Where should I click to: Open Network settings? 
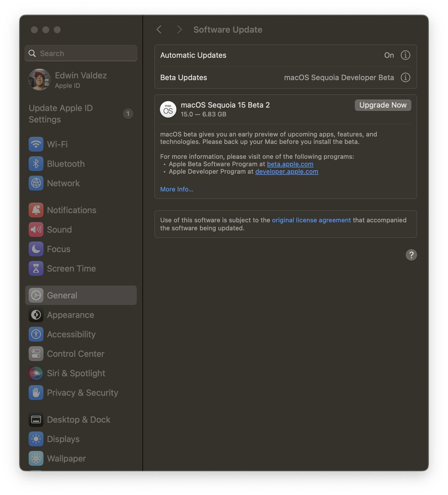point(63,183)
